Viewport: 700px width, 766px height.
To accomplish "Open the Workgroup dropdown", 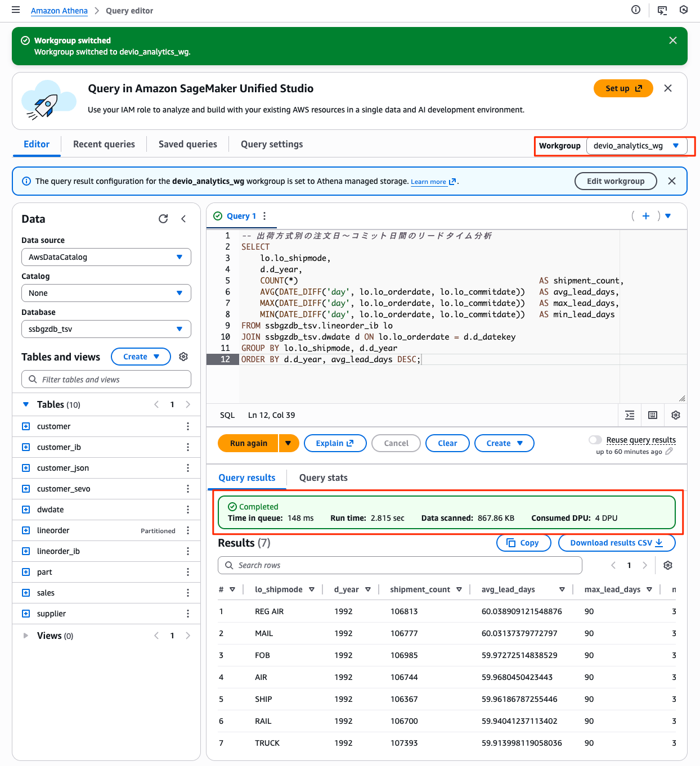I will tap(636, 146).
